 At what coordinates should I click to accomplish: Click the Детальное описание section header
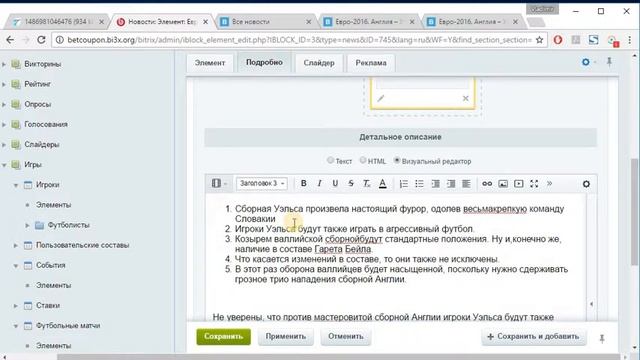[400, 137]
